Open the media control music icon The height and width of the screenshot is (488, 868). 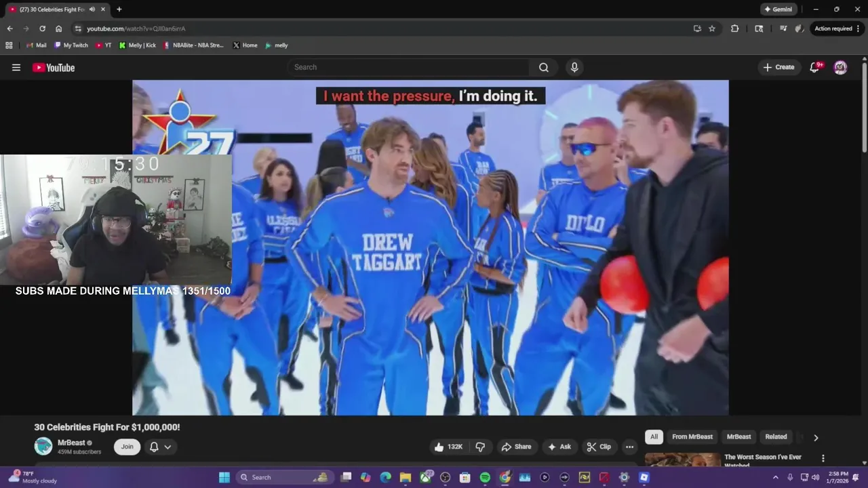[783, 28]
